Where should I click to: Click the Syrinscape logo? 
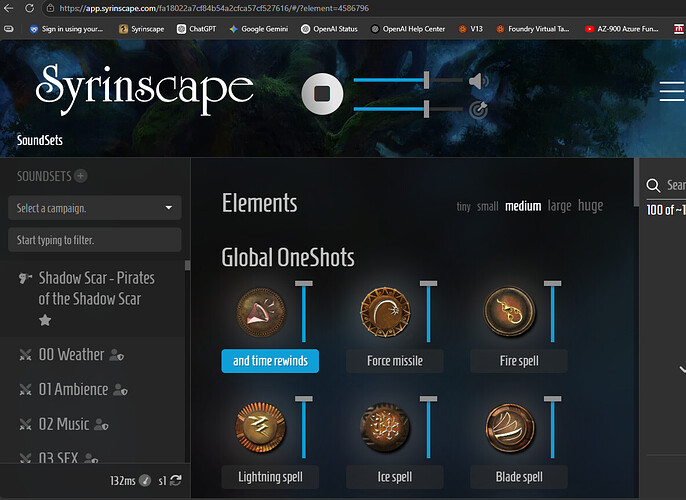click(x=144, y=89)
